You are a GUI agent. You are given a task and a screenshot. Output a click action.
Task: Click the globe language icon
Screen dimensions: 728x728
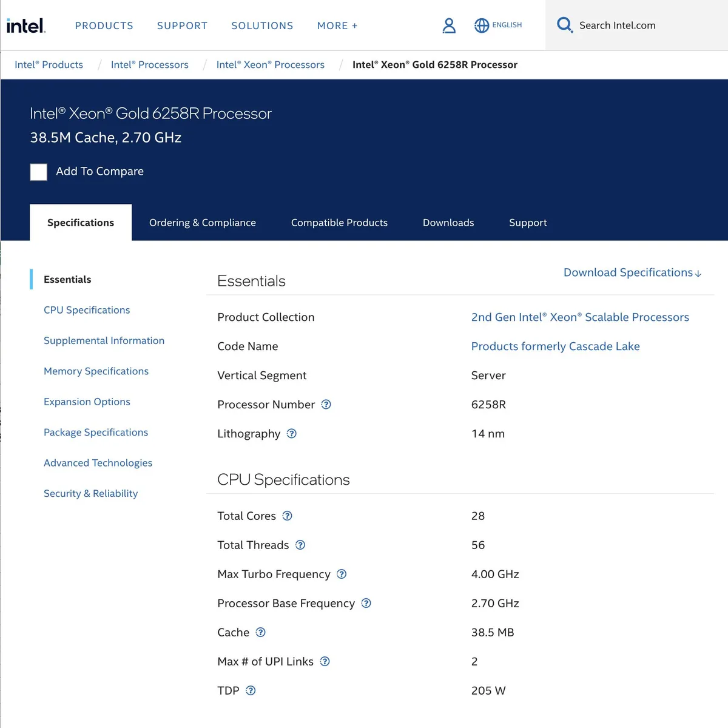(x=482, y=25)
